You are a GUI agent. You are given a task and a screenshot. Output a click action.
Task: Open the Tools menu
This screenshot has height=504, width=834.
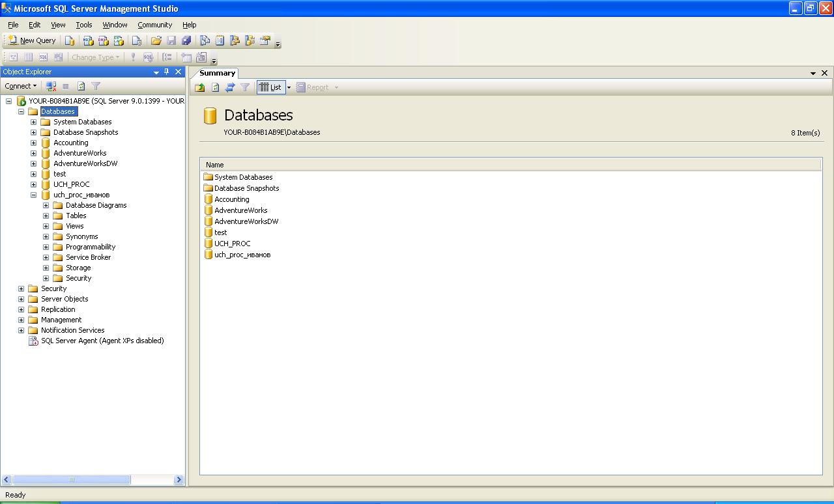[84, 25]
